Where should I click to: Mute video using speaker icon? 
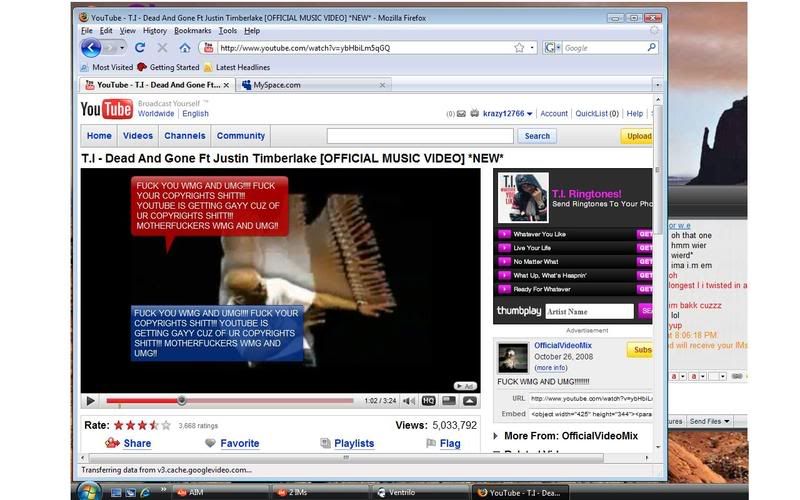409,401
